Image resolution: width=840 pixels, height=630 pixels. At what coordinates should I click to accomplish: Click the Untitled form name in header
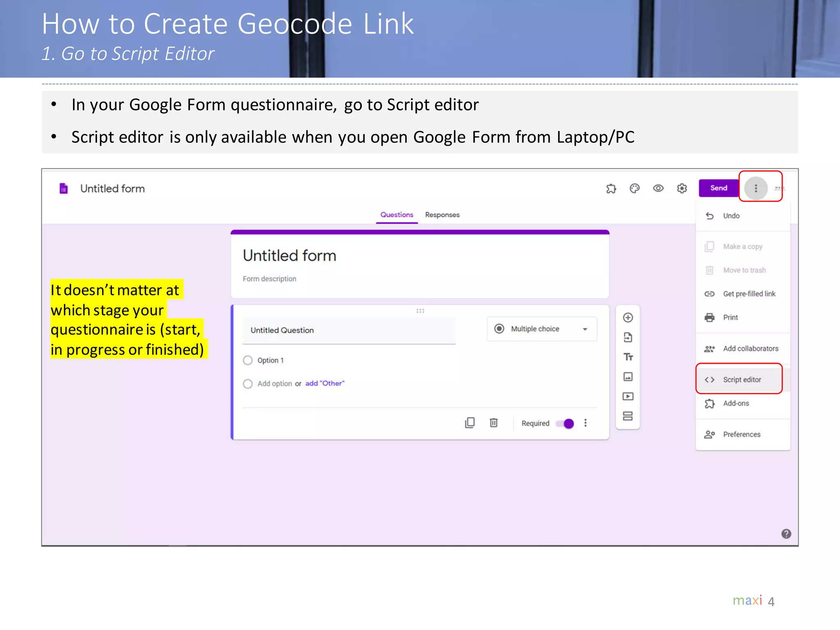112,188
